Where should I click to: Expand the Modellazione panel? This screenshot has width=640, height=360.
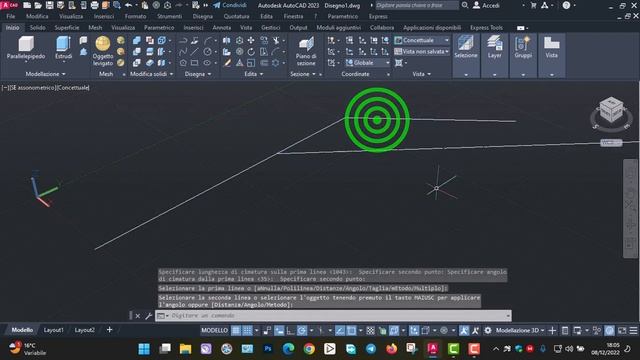coord(45,74)
